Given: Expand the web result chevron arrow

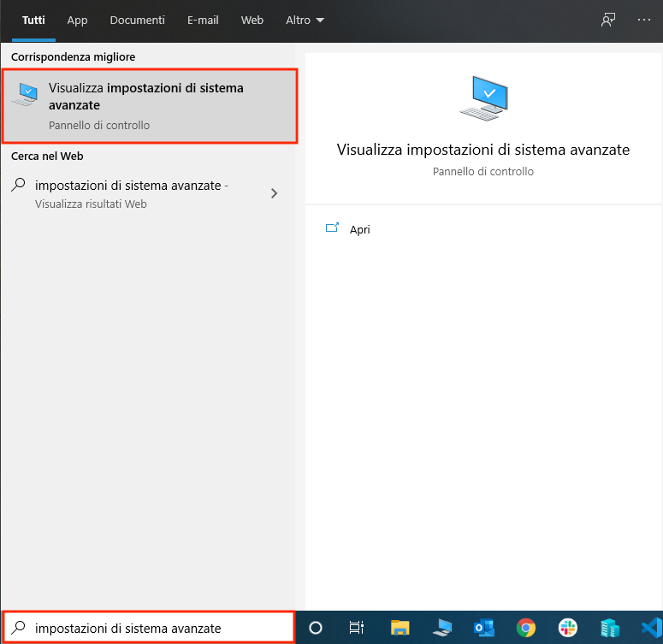Looking at the screenshot, I should (274, 193).
